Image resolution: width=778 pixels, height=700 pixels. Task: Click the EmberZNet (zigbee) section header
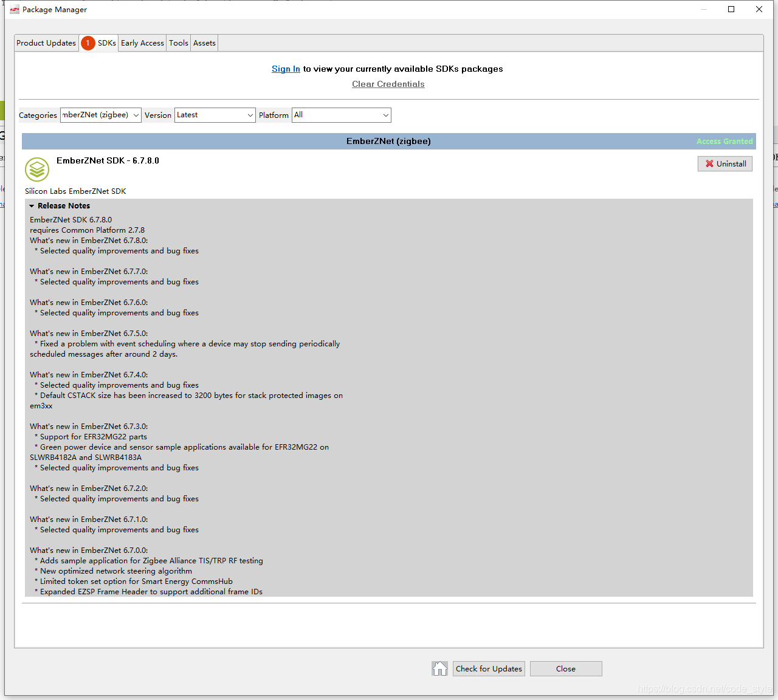click(x=389, y=141)
